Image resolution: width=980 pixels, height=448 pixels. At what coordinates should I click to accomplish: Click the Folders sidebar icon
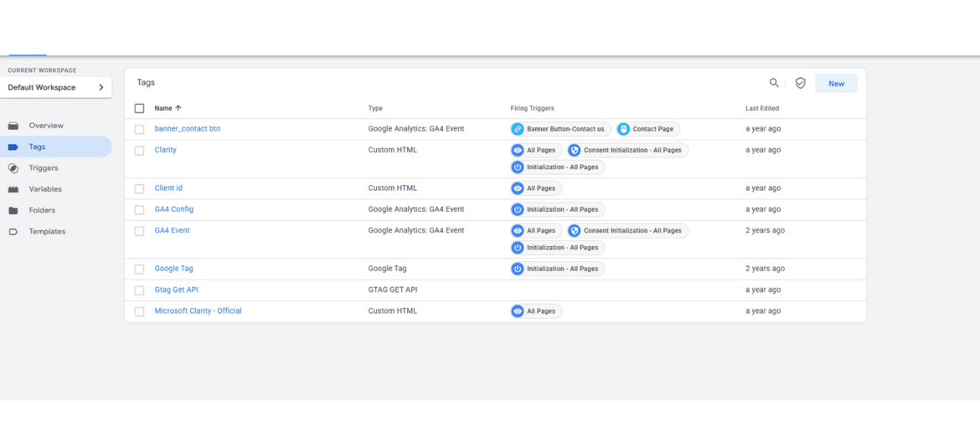pyautogui.click(x=13, y=210)
